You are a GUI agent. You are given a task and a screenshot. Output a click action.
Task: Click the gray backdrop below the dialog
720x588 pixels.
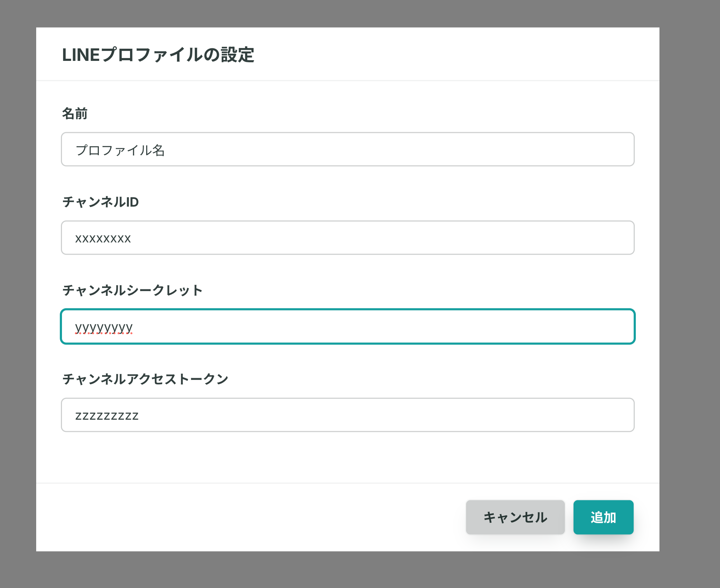(x=360, y=569)
